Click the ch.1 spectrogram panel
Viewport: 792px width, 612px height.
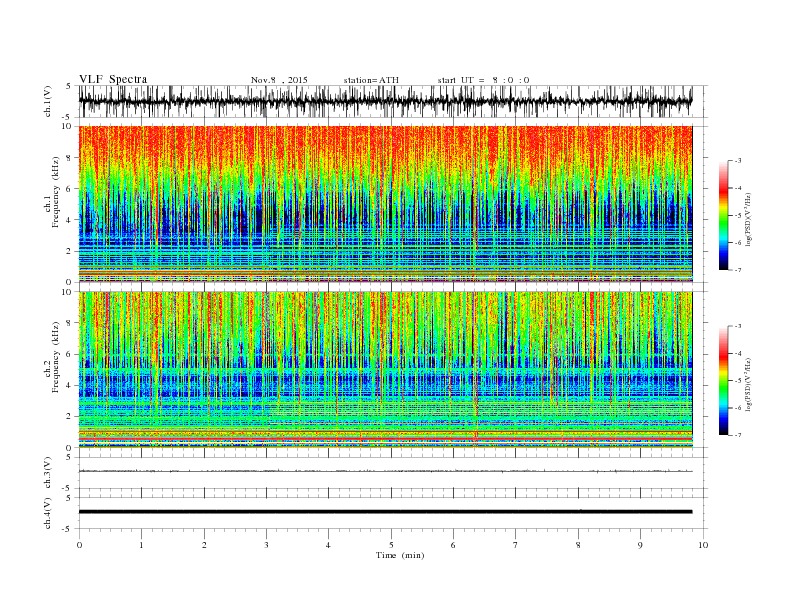click(x=385, y=204)
